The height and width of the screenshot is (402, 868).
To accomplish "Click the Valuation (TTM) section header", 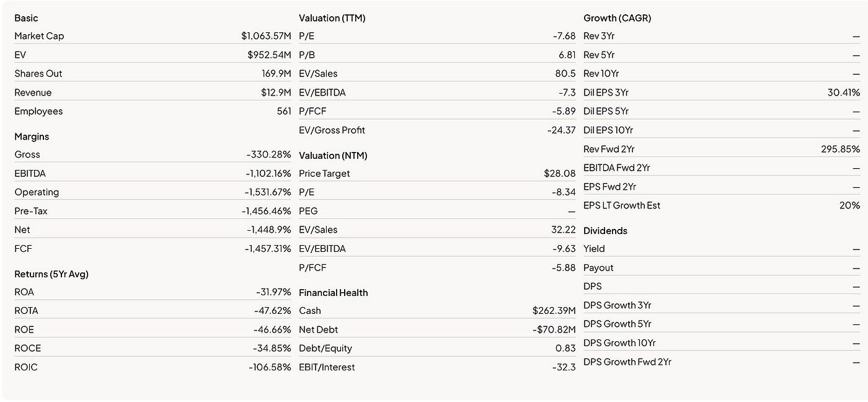I will coord(332,18).
